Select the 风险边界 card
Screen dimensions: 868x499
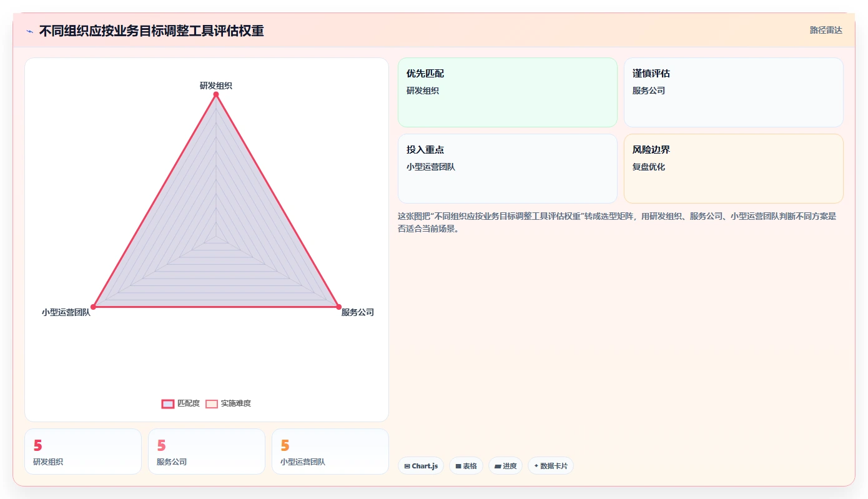[733, 169]
